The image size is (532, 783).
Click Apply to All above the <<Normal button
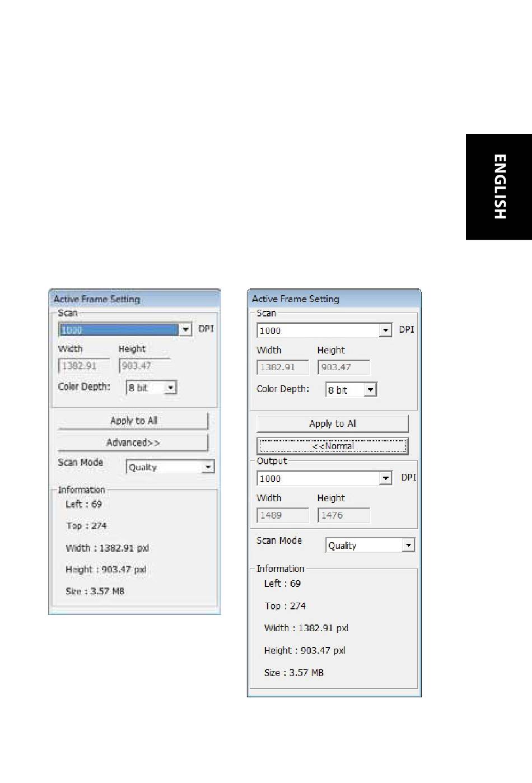(332, 424)
